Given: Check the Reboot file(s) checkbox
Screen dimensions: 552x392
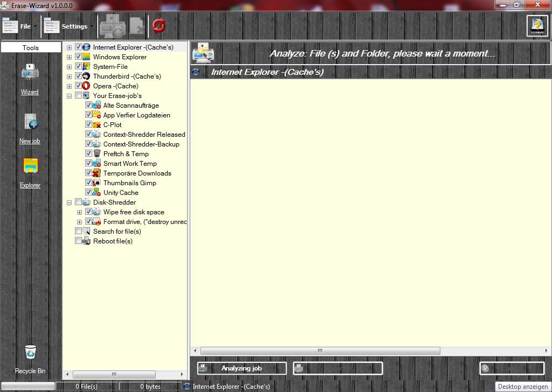Looking at the screenshot, I should [78, 241].
